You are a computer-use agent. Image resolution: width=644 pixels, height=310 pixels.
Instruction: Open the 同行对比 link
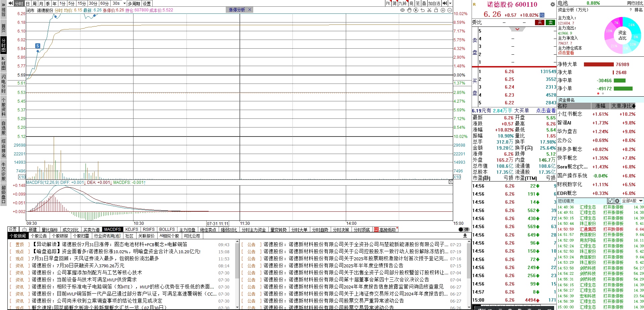pyautogui.click(x=635, y=3)
